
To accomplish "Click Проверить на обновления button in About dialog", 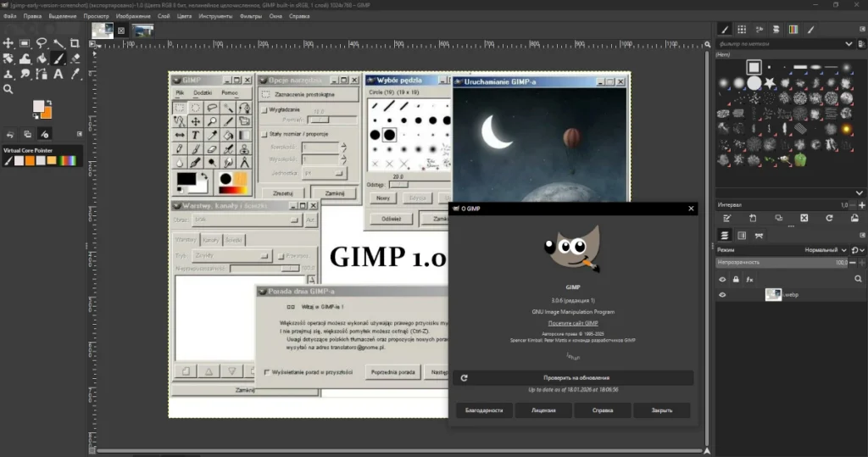I will tap(573, 378).
